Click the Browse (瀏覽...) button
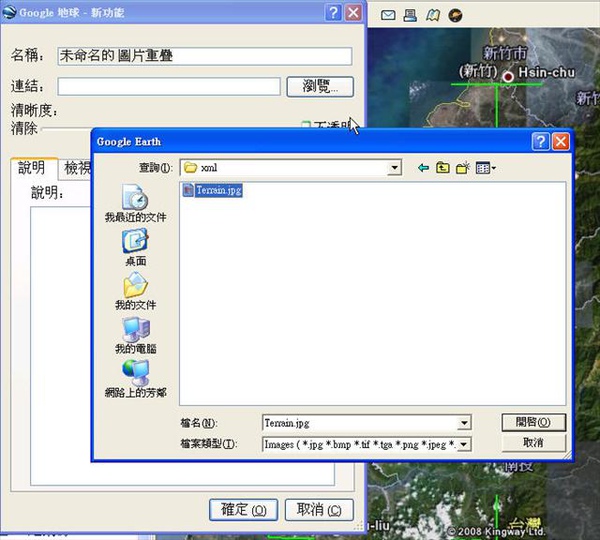The width and height of the screenshot is (600, 540). [320, 86]
